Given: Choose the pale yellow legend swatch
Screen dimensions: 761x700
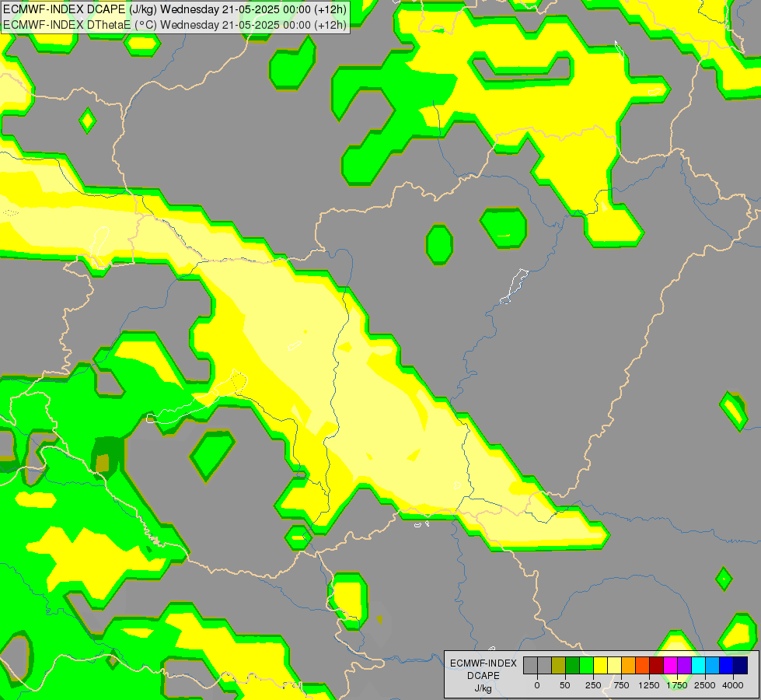Looking at the screenshot, I should [614, 665].
